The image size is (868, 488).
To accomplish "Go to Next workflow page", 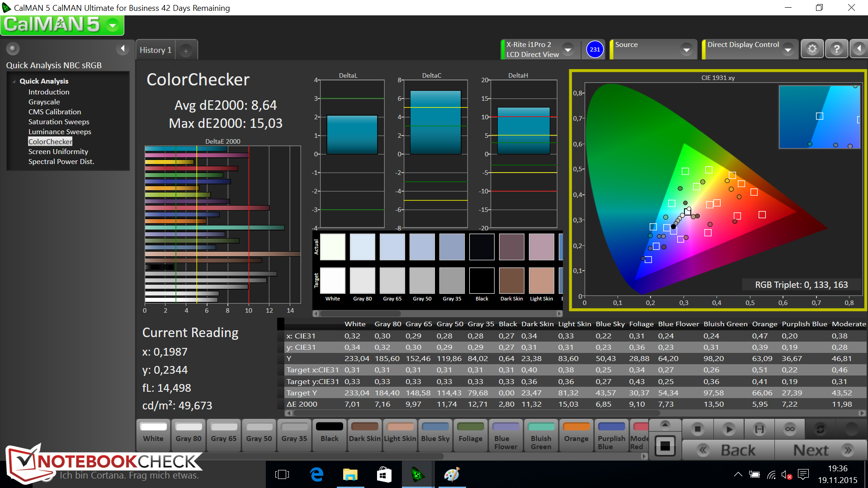I will pyautogui.click(x=821, y=450).
